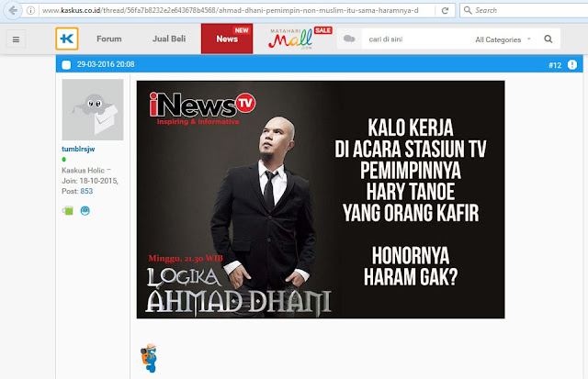Reload the page with refresh icon
The image size is (588, 379).
point(445,10)
